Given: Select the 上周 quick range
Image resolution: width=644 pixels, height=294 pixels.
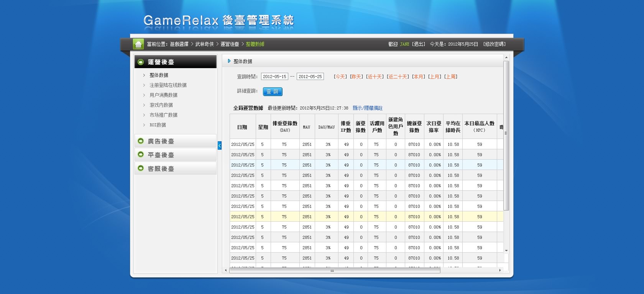Looking at the screenshot, I should coord(451,77).
